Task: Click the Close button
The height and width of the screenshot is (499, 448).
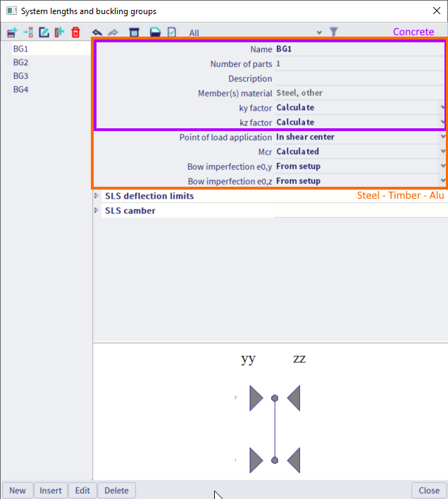Action: 429,491
